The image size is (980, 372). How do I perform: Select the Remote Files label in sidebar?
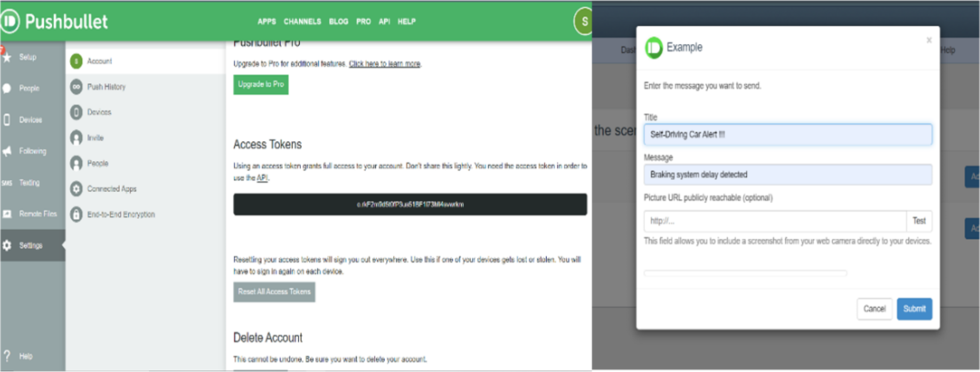[x=38, y=214]
